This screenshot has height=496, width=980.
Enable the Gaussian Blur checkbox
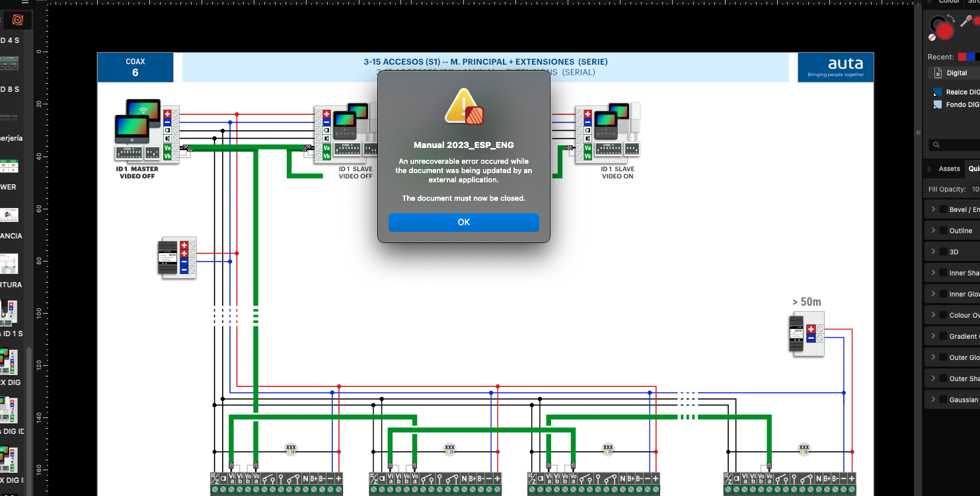pyautogui.click(x=943, y=400)
